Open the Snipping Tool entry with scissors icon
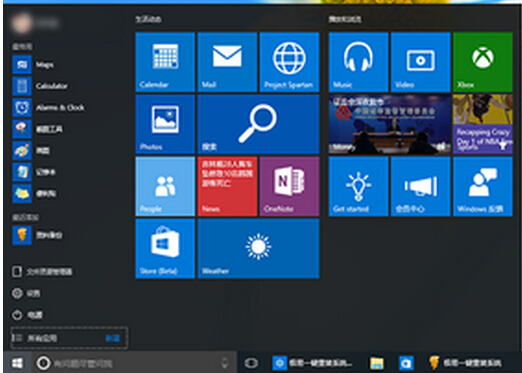The image size is (522, 373). click(x=37, y=129)
